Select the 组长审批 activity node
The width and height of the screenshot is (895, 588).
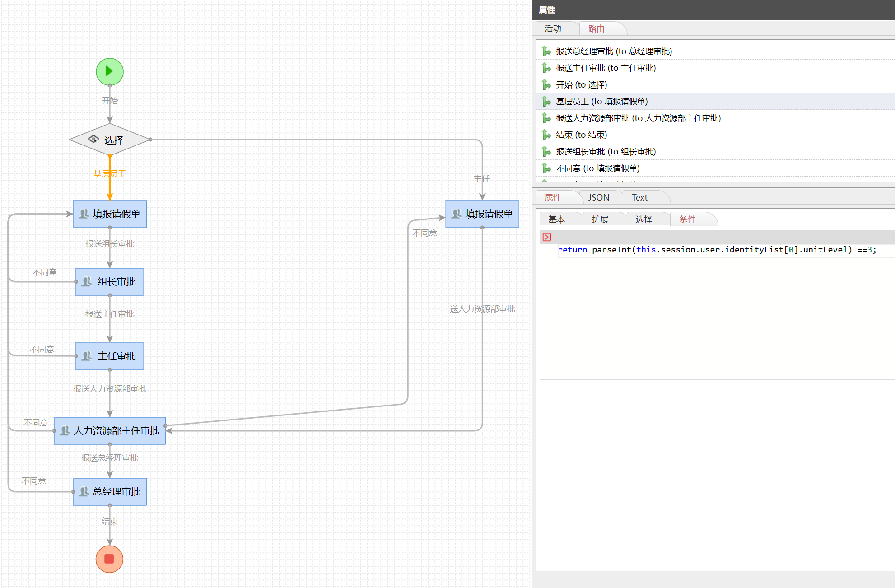coord(110,282)
